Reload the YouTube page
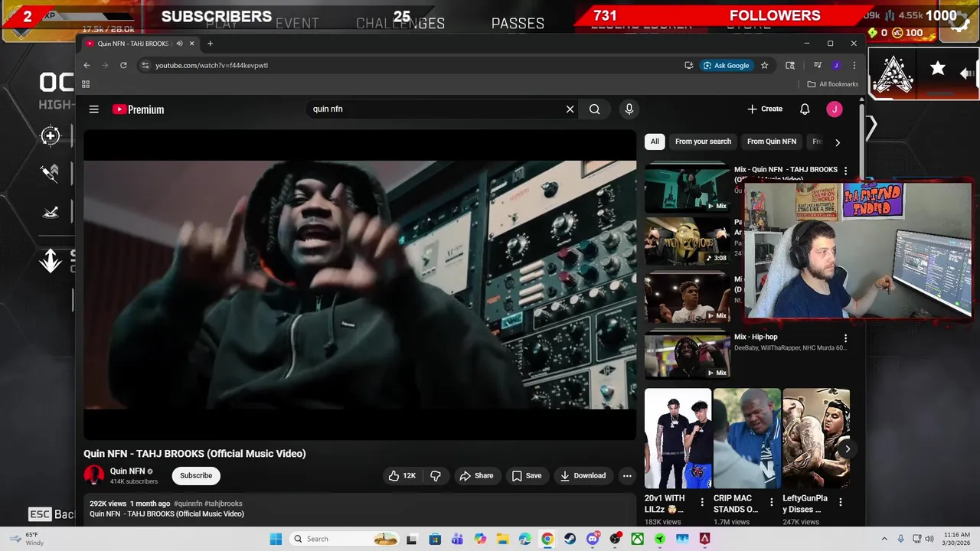980x551 pixels. click(123, 66)
